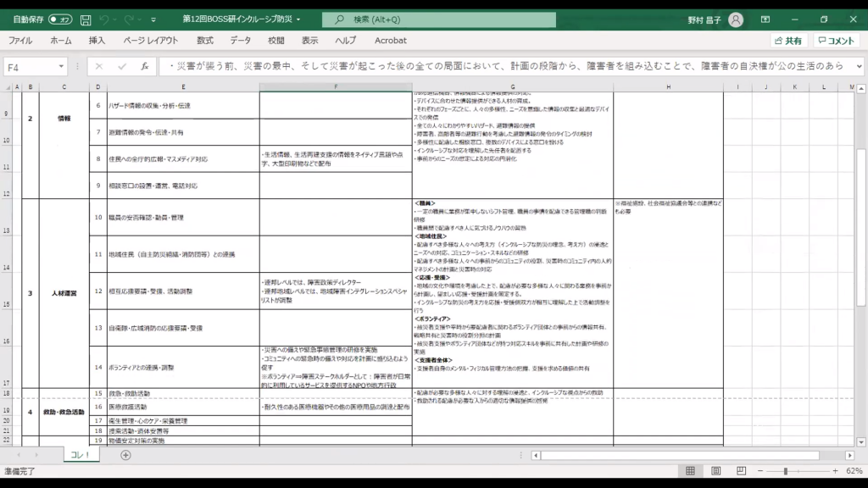Toggle the AutoSave switch
The image size is (868, 488).
[59, 19]
